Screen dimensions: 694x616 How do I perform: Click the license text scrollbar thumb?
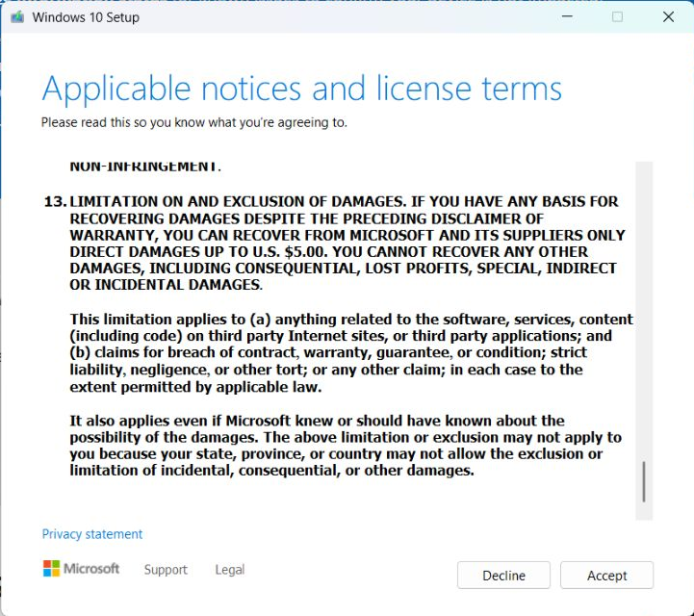pyautogui.click(x=644, y=481)
